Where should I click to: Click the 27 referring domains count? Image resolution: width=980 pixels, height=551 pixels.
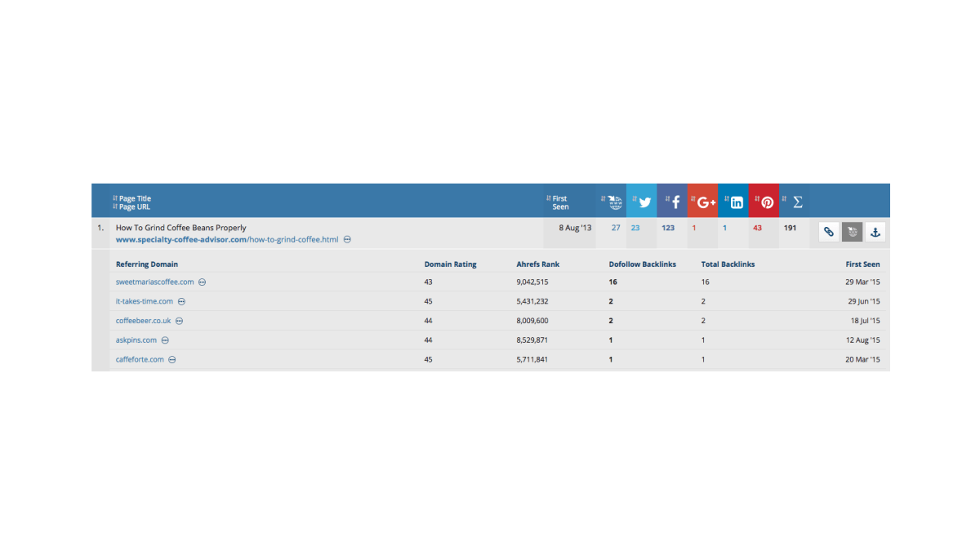[x=616, y=228]
